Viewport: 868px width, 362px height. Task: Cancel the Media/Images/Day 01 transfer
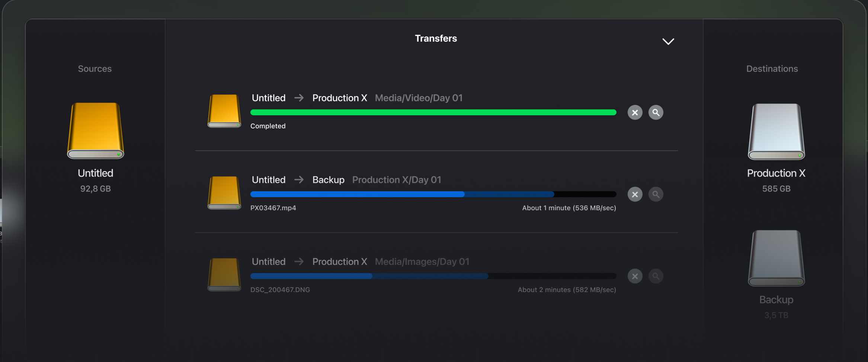(635, 276)
